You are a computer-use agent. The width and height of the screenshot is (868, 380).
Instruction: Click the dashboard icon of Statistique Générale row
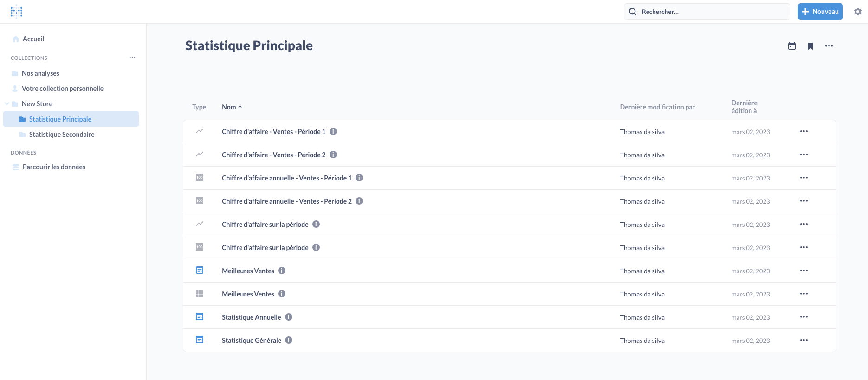[x=200, y=340]
